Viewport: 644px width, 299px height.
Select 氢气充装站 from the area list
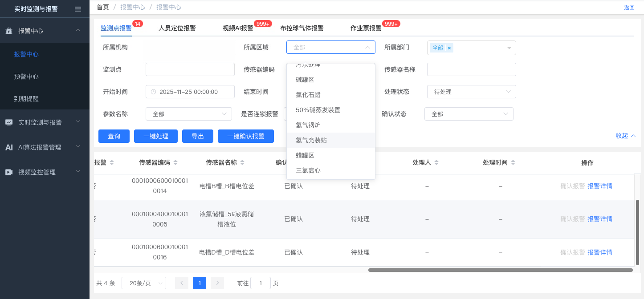point(311,140)
